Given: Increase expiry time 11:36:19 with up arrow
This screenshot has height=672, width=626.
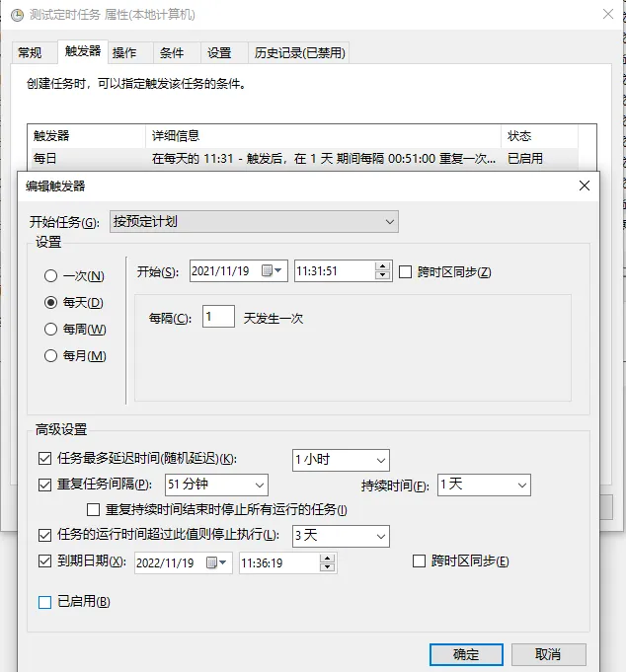Looking at the screenshot, I should click(x=327, y=558).
